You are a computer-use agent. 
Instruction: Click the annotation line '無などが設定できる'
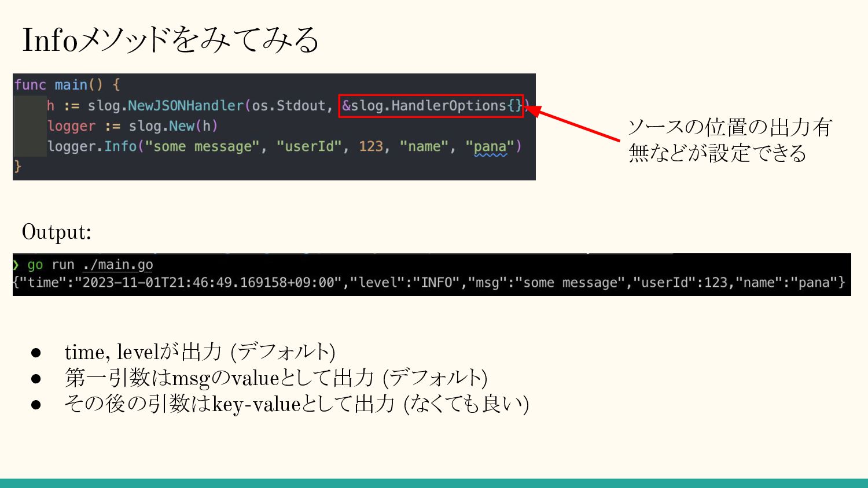[717, 153]
